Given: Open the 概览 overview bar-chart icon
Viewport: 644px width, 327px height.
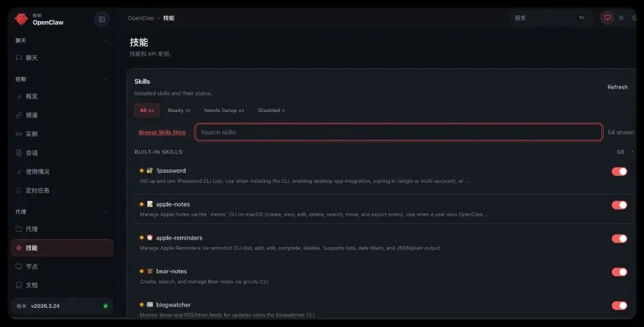Looking at the screenshot, I should (x=18, y=96).
